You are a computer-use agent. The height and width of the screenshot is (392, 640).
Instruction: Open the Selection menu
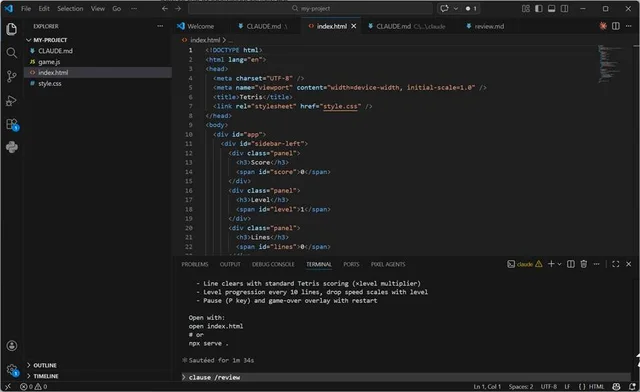[x=70, y=9]
